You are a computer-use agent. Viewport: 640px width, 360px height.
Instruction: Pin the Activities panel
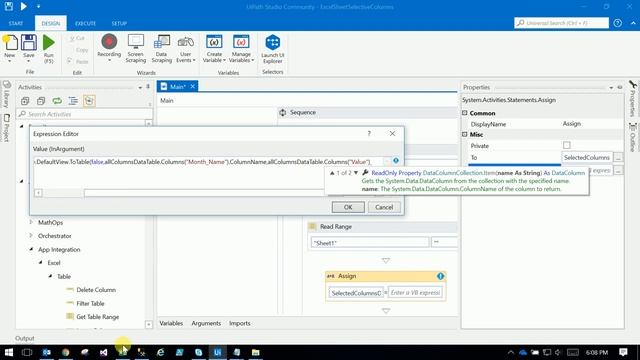coord(148,87)
